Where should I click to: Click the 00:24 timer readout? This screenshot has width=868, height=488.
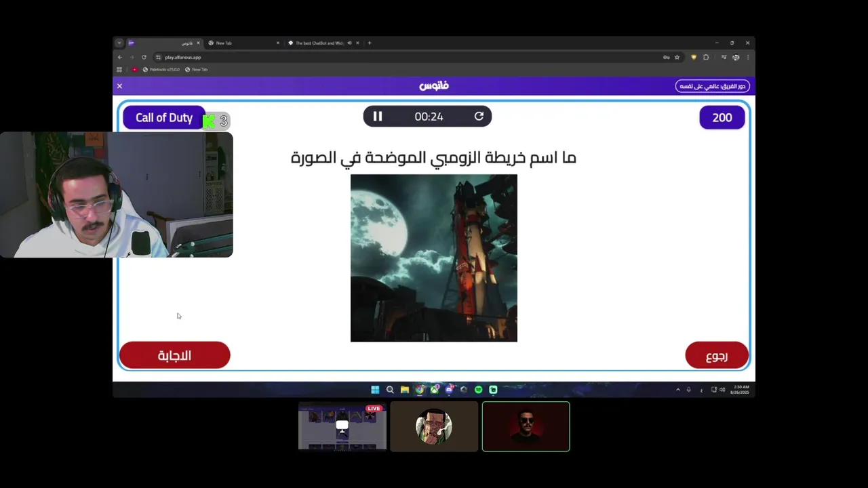click(x=429, y=117)
